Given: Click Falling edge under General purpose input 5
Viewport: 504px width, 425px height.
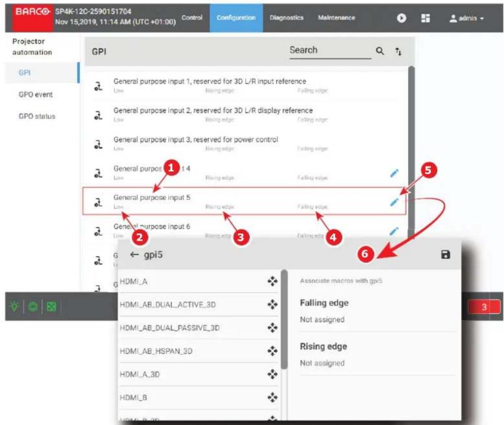Looking at the screenshot, I should 313,207.
